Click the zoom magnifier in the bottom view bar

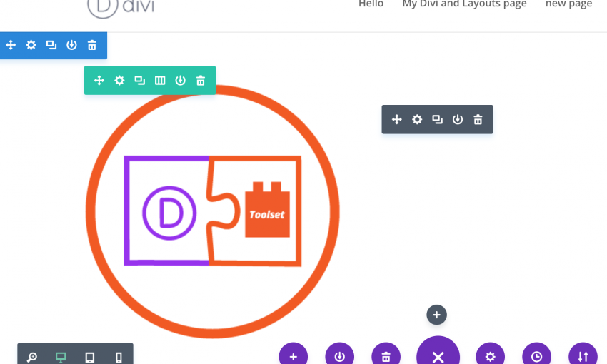tap(32, 357)
